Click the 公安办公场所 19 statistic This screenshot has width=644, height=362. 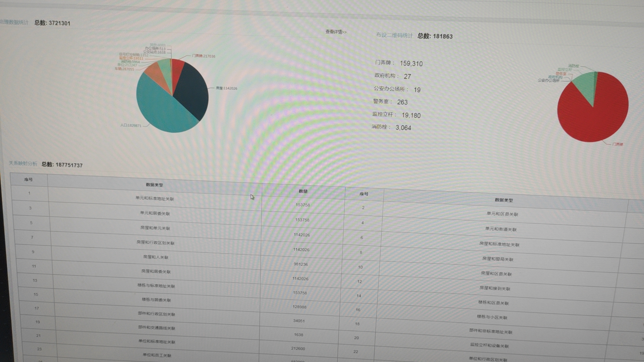(x=397, y=89)
